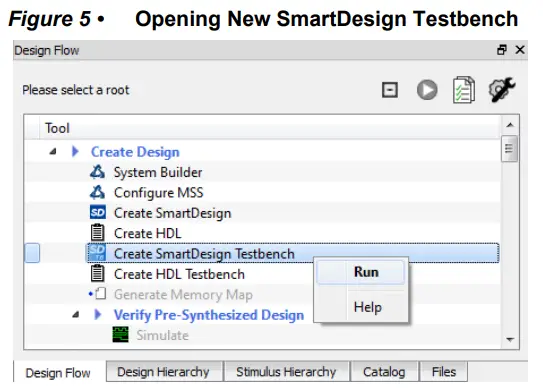The width and height of the screenshot is (543, 392).
Task: Click the float panel restore icon
Action: tap(502, 50)
